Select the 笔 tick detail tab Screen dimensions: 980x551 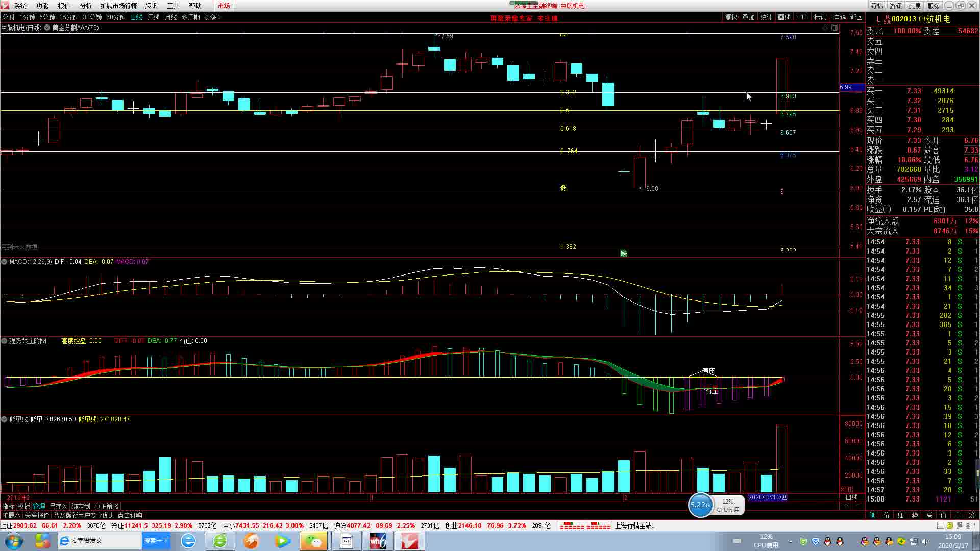(872, 515)
